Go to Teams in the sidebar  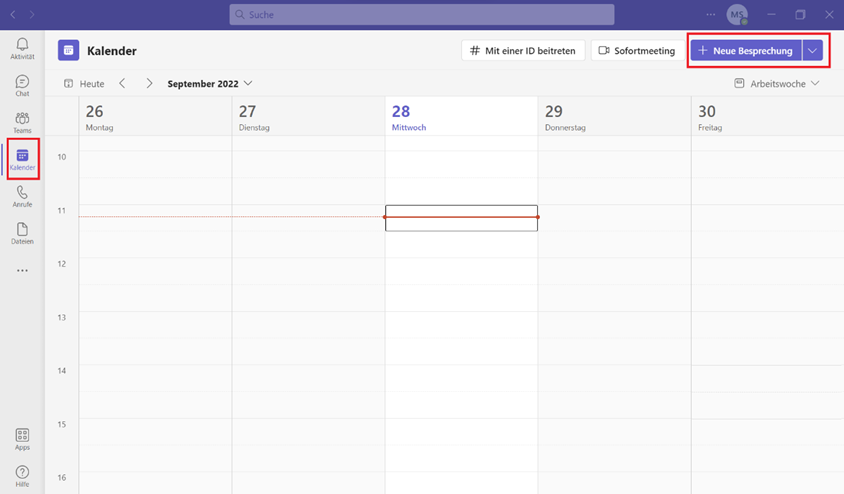tap(22, 122)
